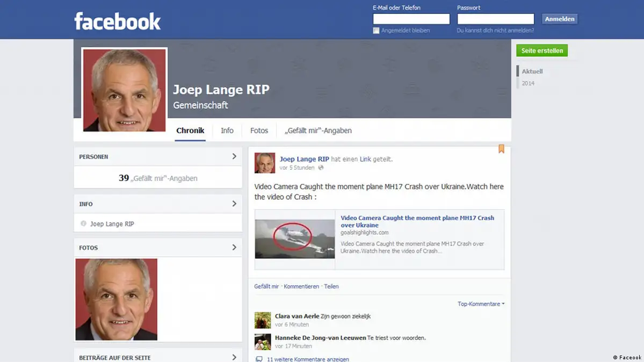Click the orange bookmark icon on post
Screen dimensions: 644x362
click(501, 149)
